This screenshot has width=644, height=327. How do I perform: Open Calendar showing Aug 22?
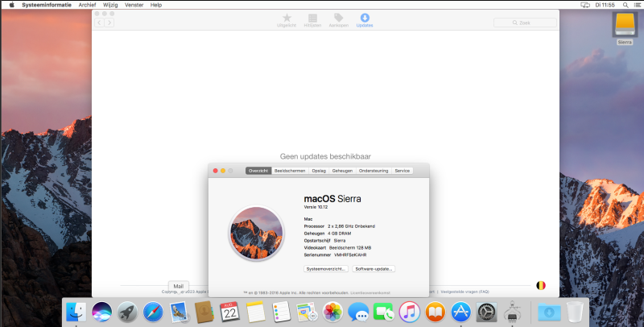click(x=229, y=313)
